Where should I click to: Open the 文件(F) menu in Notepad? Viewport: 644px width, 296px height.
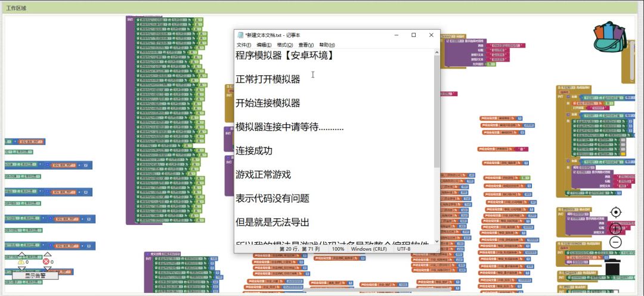pyautogui.click(x=244, y=45)
